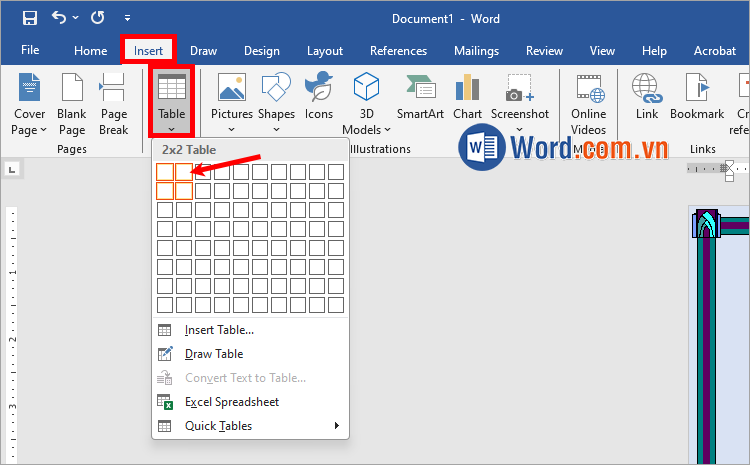Open the Icons gallery
This screenshot has width=750, height=465.
pos(319,96)
